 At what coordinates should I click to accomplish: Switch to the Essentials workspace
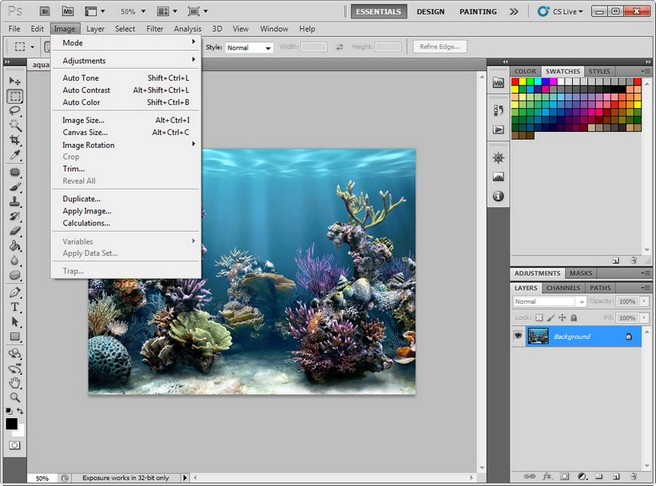[x=379, y=11]
